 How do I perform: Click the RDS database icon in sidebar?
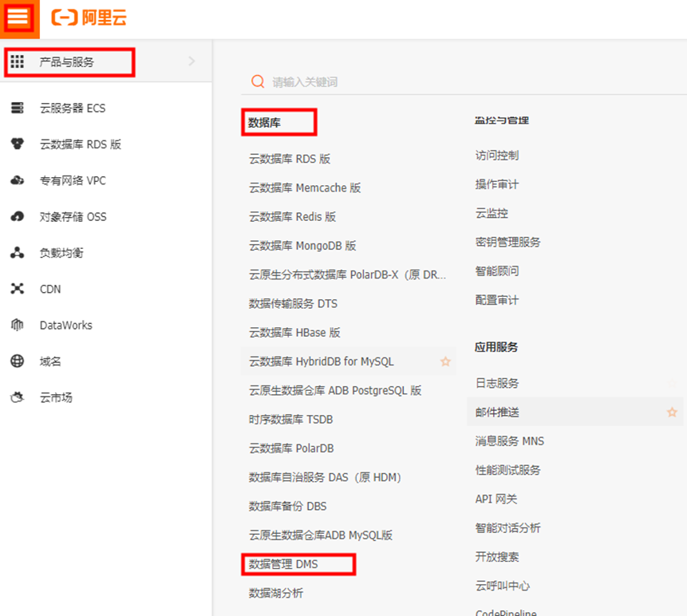click(x=17, y=144)
